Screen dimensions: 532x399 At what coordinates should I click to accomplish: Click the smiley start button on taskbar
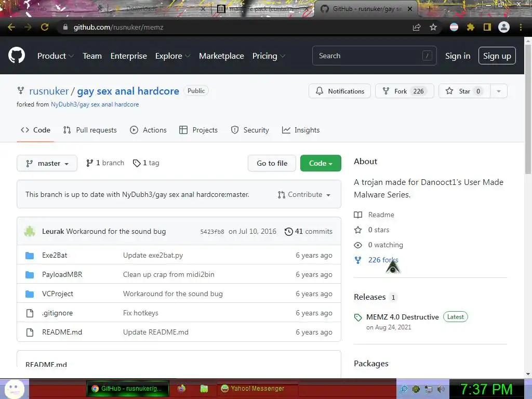click(14, 389)
